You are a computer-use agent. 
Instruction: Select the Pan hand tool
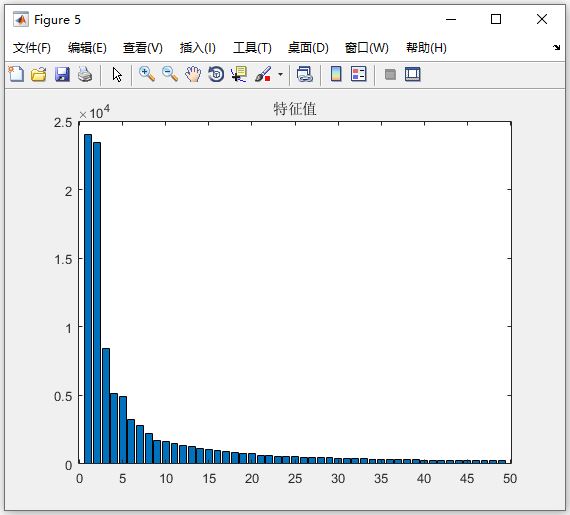[193, 74]
